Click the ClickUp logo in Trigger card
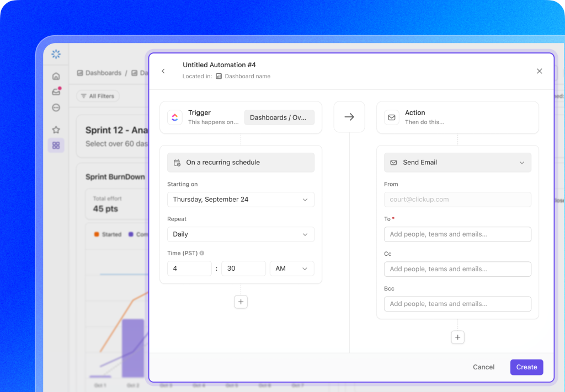565x392 pixels. click(x=175, y=117)
